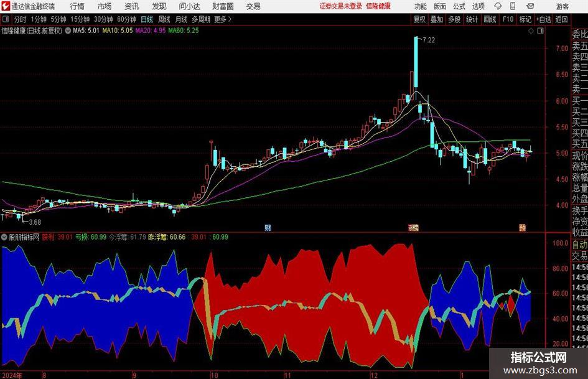
Task: Toggle the left panel icon beside 分时
Action: pos(6,19)
